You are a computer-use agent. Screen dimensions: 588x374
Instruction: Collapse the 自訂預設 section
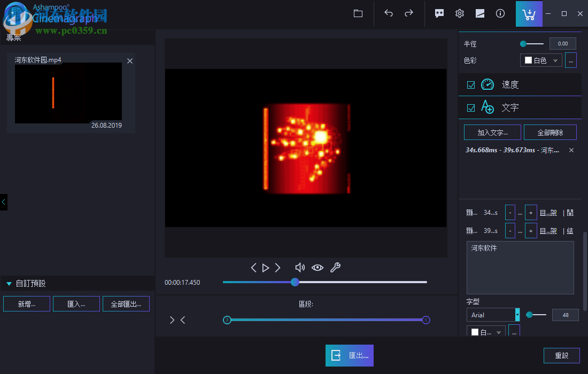(9, 284)
